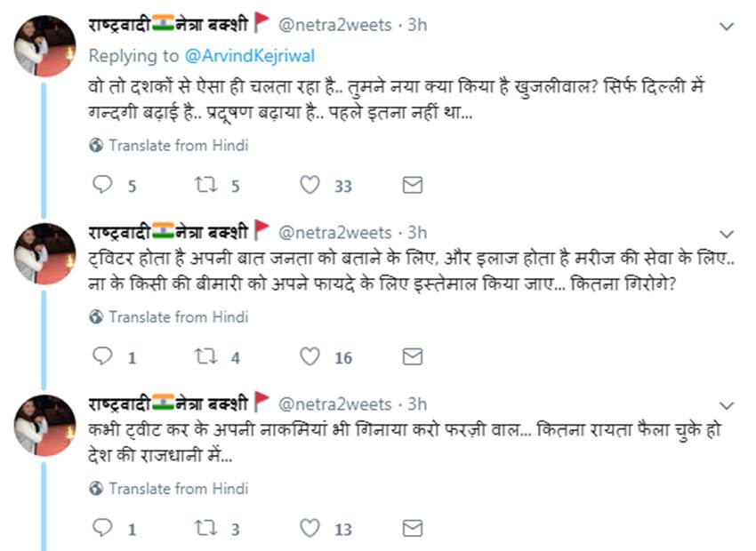This screenshot has width=756, height=551.
Task: Retweet the third tweet with 3 retweets
Action: click(x=206, y=529)
